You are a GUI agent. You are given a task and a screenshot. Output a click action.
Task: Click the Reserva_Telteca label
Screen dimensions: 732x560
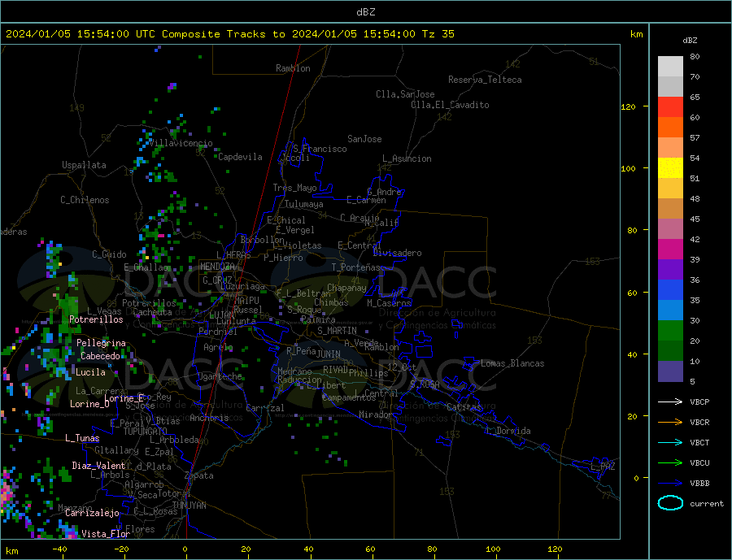pyautogui.click(x=485, y=80)
